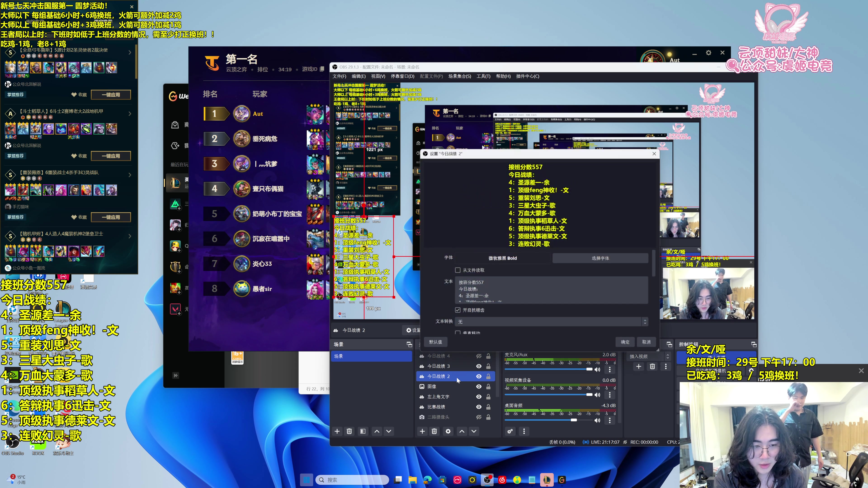Mute the 麦克风/Aux speaker icon

(597, 369)
